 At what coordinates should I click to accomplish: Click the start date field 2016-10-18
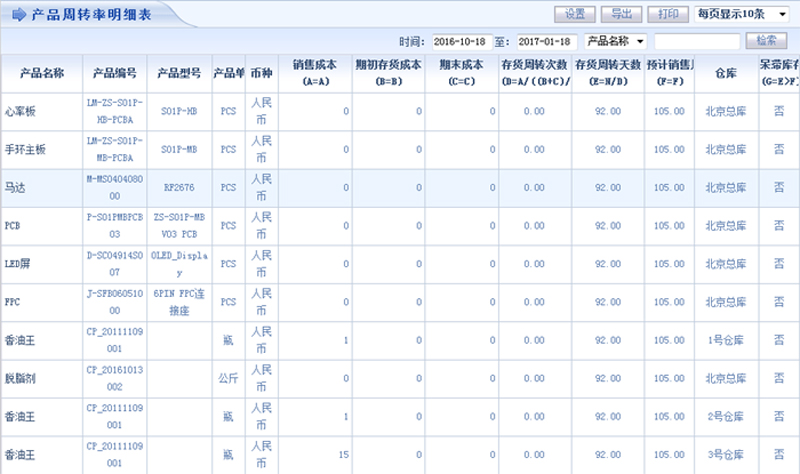(x=461, y=41)
